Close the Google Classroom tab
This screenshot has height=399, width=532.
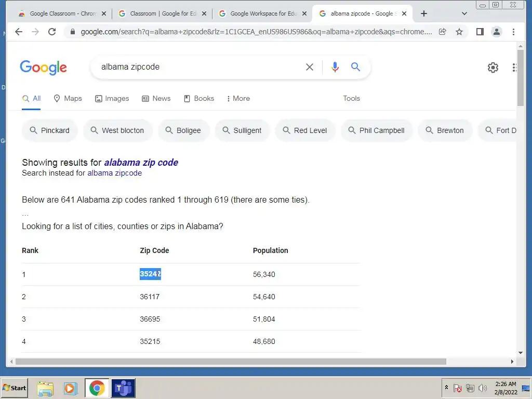click(x=104, y=14)
